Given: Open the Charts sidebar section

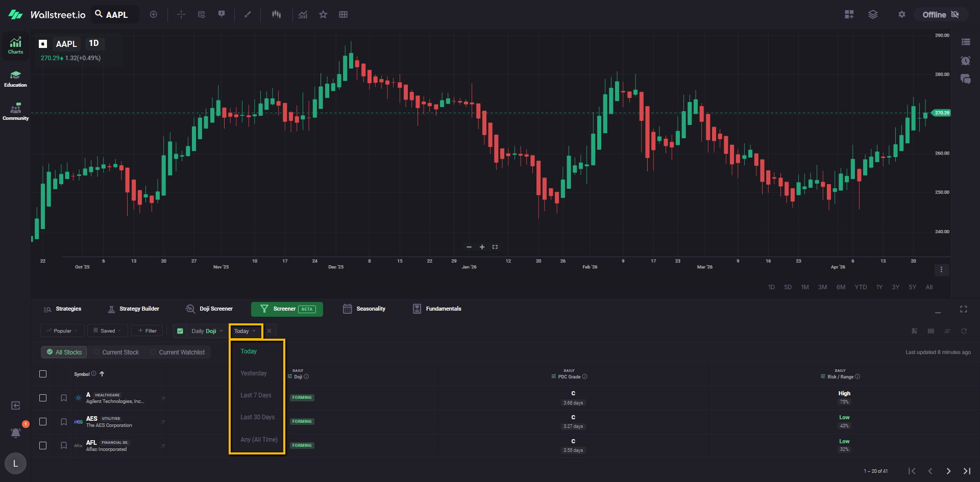Looking at the screenshot, I should 15,45.
